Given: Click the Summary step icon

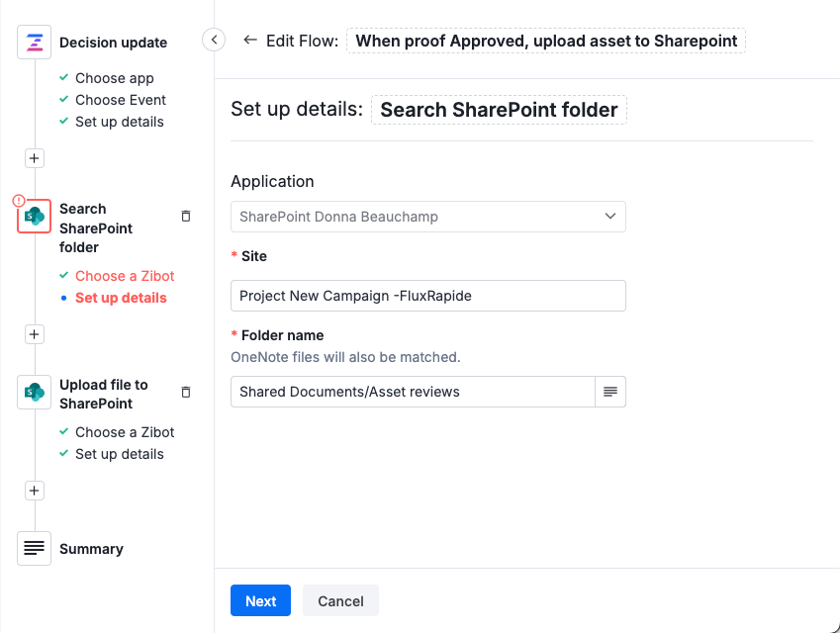Looking at the screenshot, I should (34, 549).
